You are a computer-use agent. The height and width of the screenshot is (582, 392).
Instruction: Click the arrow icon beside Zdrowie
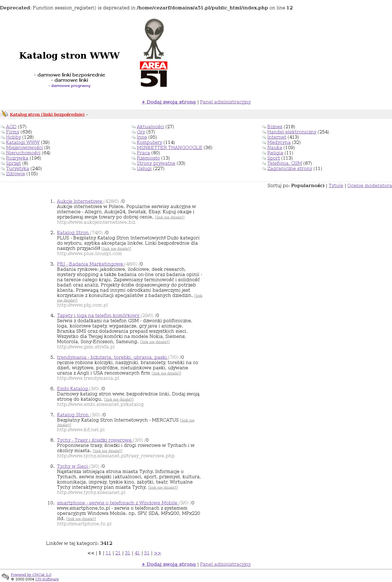coord(3,174)
